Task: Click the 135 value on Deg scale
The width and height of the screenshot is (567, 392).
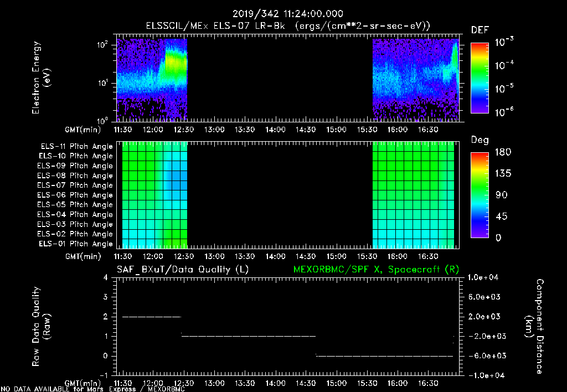Action: click(503, 174)
